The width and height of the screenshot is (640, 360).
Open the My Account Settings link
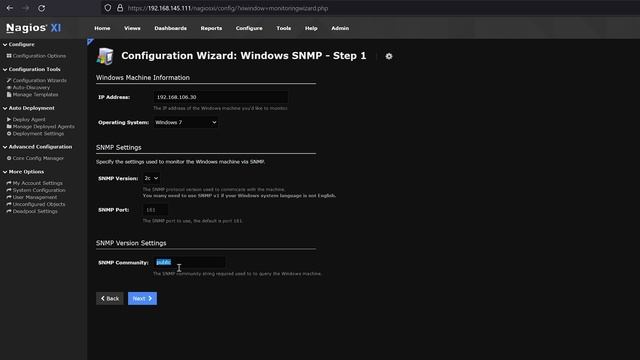click(38, 183)
